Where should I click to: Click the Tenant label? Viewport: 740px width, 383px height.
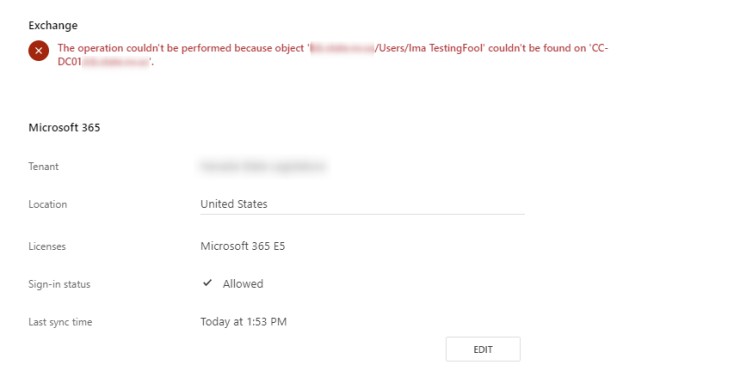click(x=43, y=167)
